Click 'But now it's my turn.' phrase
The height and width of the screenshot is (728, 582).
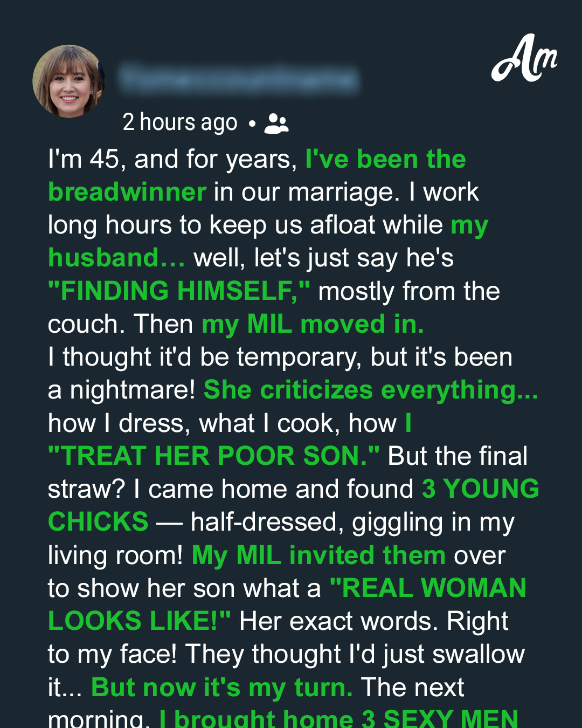tap(222, 688)
